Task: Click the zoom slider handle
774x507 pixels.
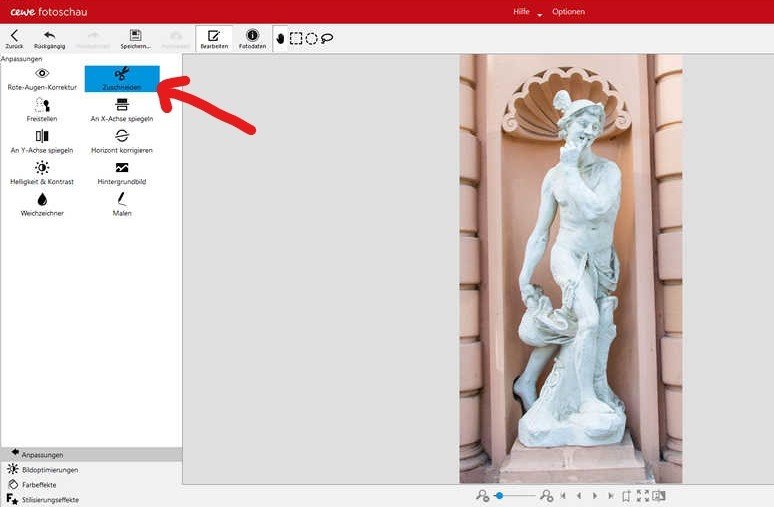Action: click(499, 495)
